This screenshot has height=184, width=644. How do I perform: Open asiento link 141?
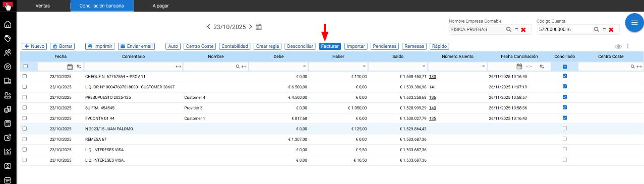(x=432, y=87)
